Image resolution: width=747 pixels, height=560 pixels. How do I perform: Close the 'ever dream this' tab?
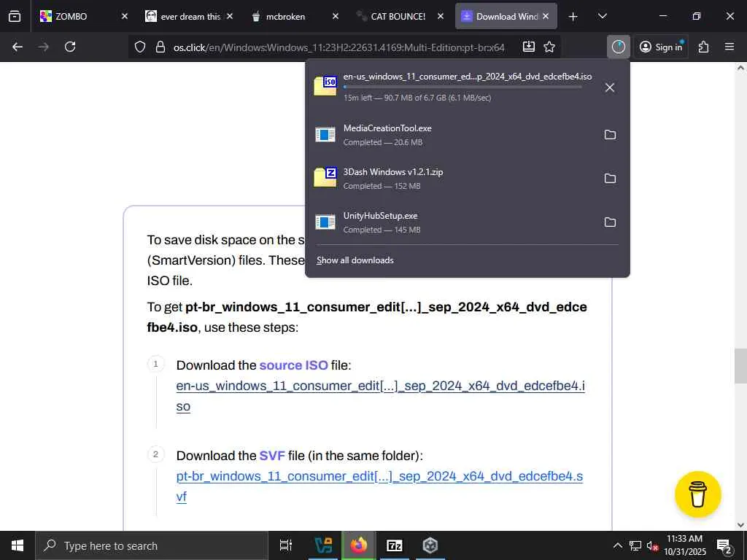click(x=230, y=16)
